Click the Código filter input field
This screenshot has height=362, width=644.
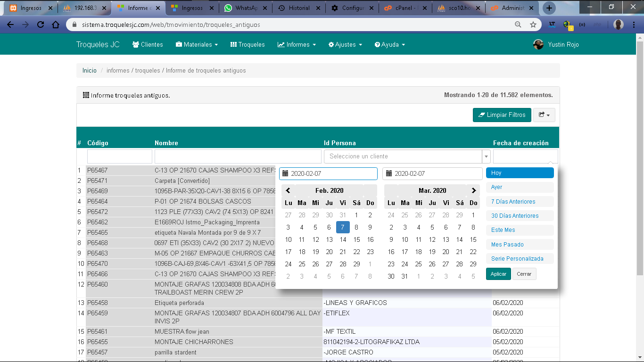coord(120,156)
